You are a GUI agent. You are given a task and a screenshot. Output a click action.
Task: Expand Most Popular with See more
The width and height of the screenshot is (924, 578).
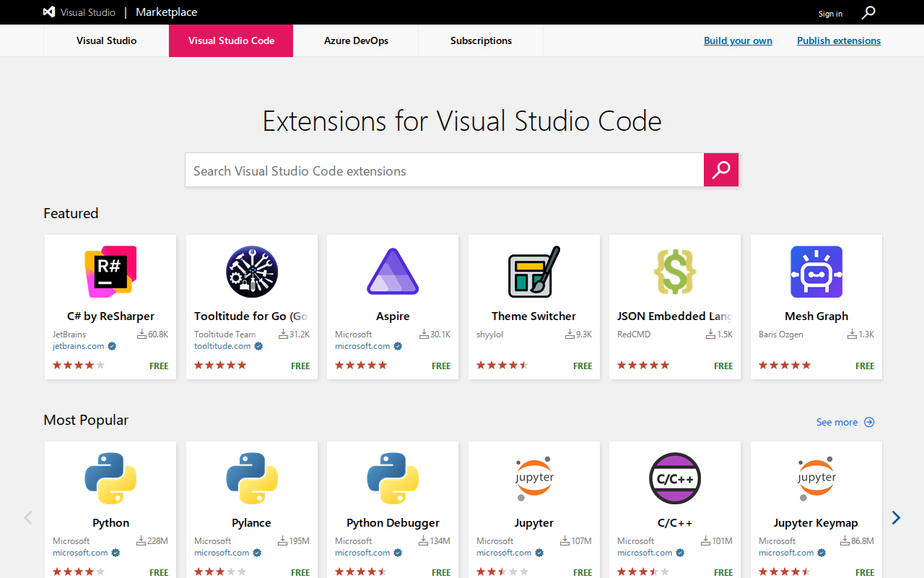click(x=845, y=422)
